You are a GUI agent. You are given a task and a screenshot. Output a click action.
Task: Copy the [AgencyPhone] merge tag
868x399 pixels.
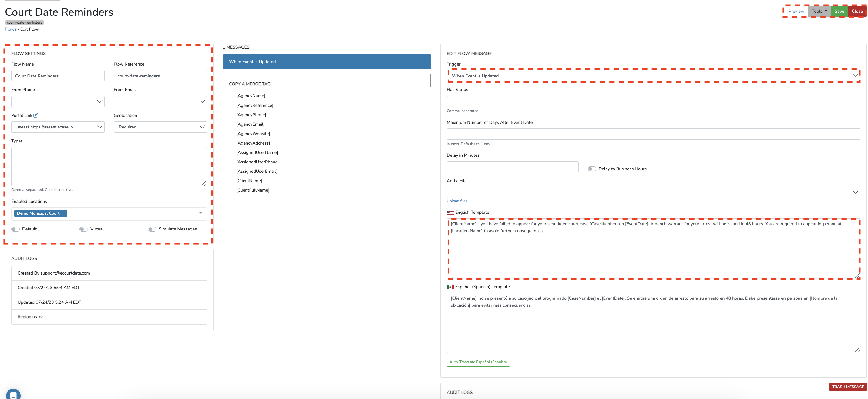(x=251, y=115)
